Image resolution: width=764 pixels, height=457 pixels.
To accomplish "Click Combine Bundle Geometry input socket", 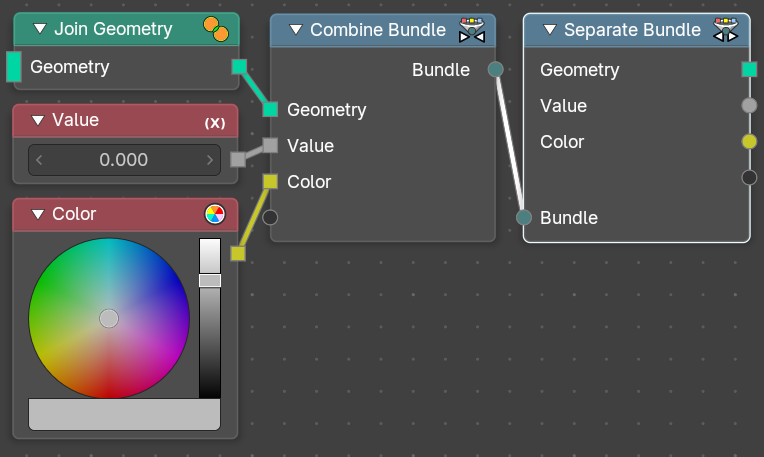I will tap(270, 109).
